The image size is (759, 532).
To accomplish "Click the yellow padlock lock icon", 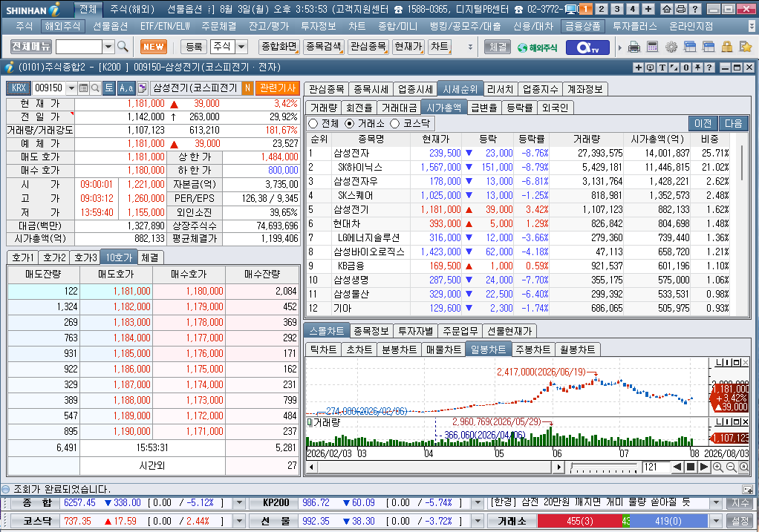I will [726, 47].
